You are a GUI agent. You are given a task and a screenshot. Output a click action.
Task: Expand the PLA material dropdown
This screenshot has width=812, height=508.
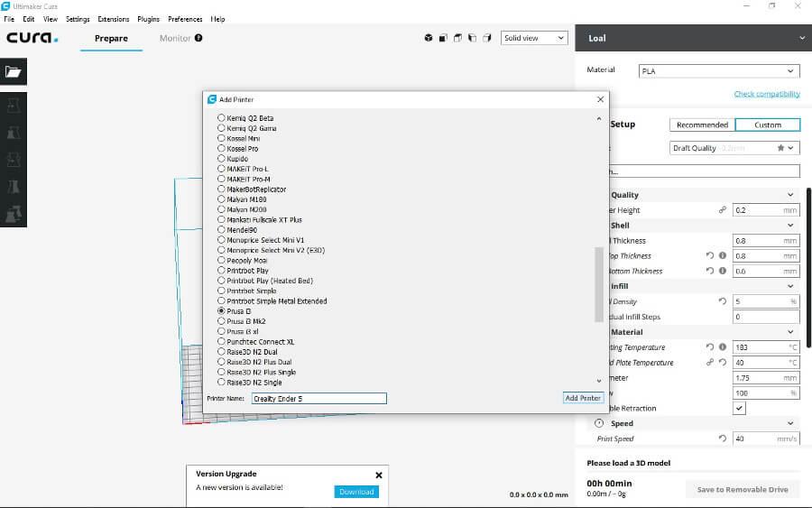(718, 71)
